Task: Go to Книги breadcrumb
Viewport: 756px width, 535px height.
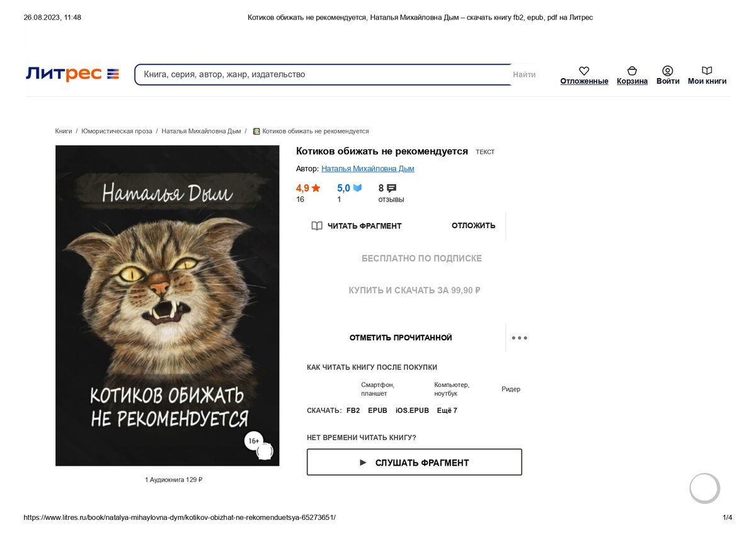Action: click(64, 131)
